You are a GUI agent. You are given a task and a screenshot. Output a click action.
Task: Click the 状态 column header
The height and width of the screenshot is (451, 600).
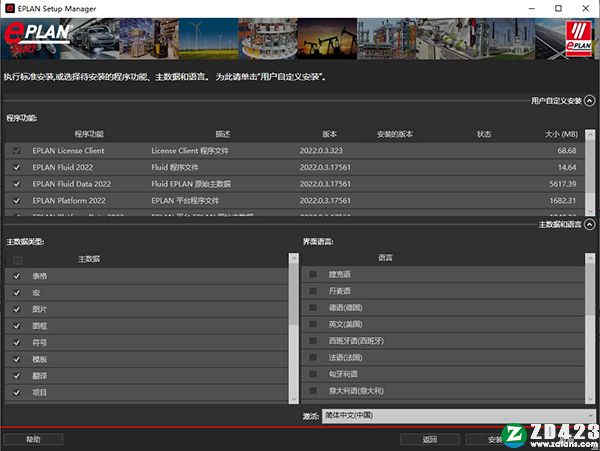[484, 134]
